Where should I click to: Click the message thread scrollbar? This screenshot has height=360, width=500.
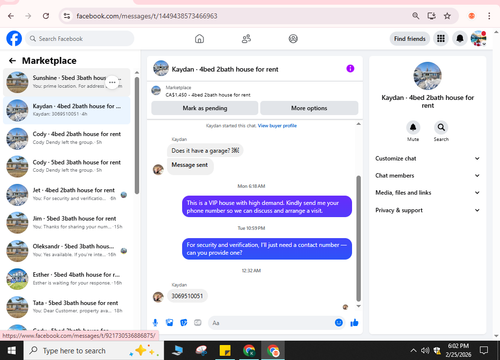(359, 238)
